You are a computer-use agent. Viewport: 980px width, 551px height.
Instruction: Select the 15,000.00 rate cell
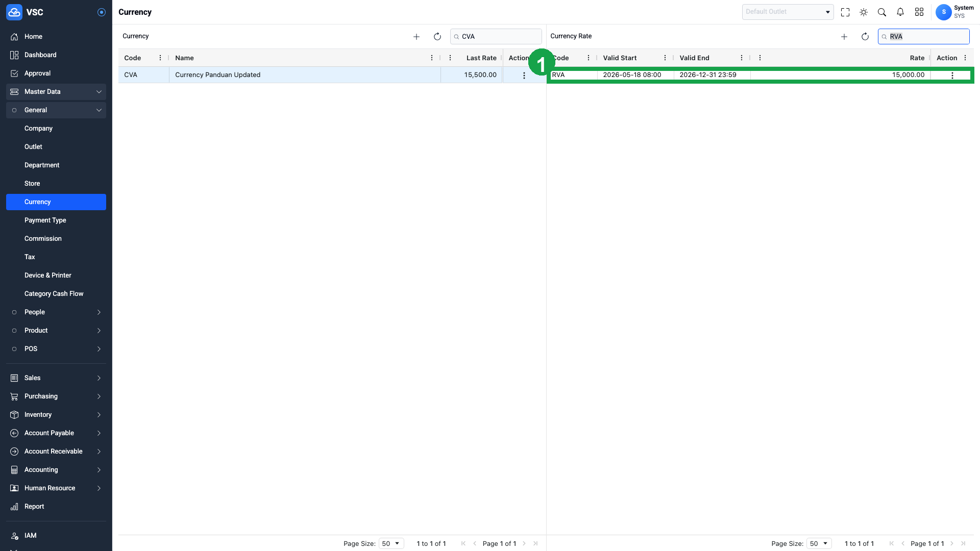841,75
